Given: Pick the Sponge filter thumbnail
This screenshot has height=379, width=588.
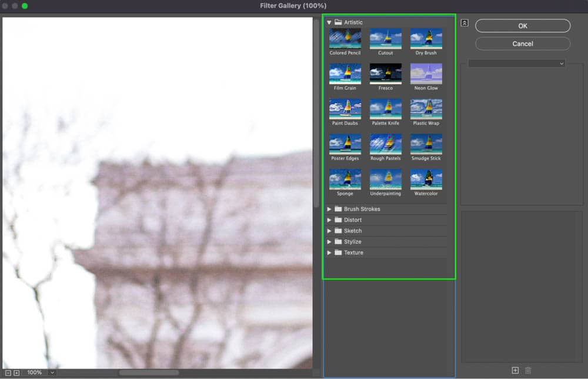Looking at the screenshot, I should (345, 179).
